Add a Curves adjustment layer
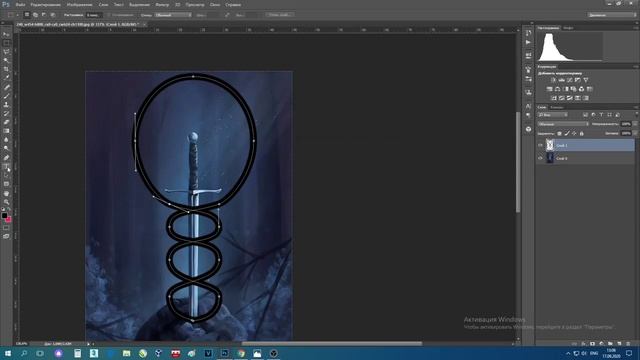 coord(570,80)
